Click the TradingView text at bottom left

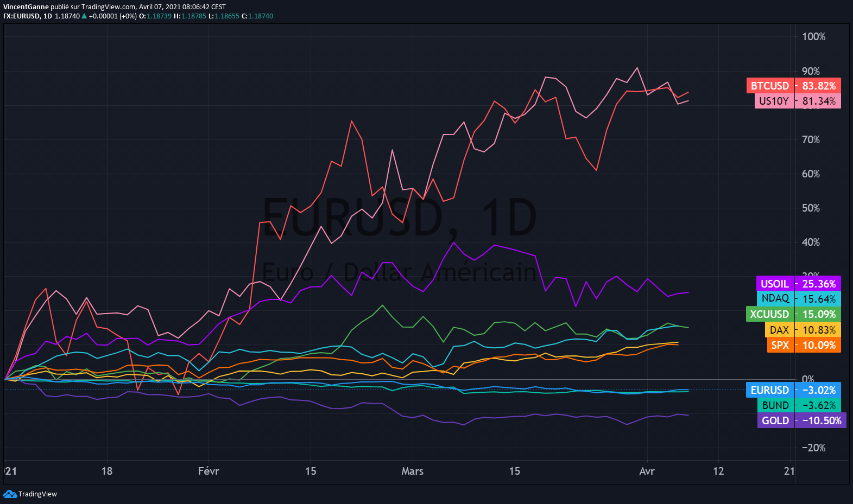coord(37,494)
